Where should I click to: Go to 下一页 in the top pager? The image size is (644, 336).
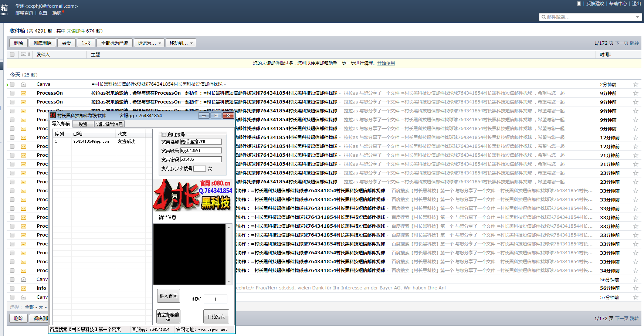pos(622,43)
